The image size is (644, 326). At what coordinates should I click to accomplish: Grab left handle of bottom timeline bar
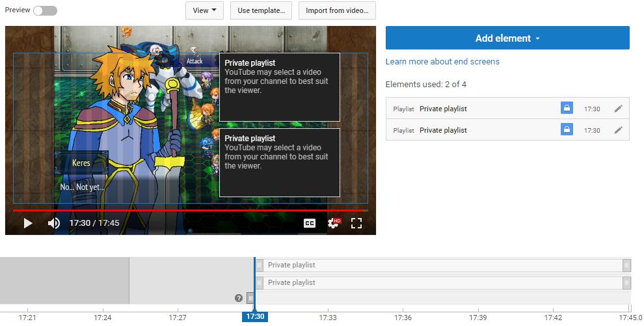coord(260,282)
